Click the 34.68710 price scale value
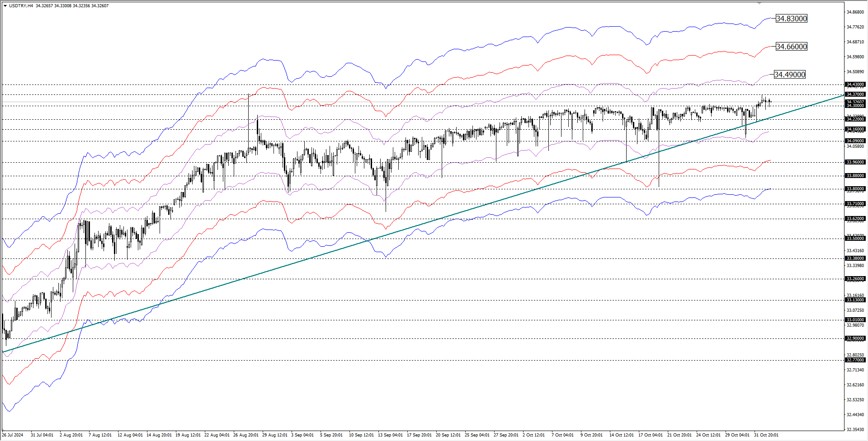868x441 pixels. click(855, 42)
